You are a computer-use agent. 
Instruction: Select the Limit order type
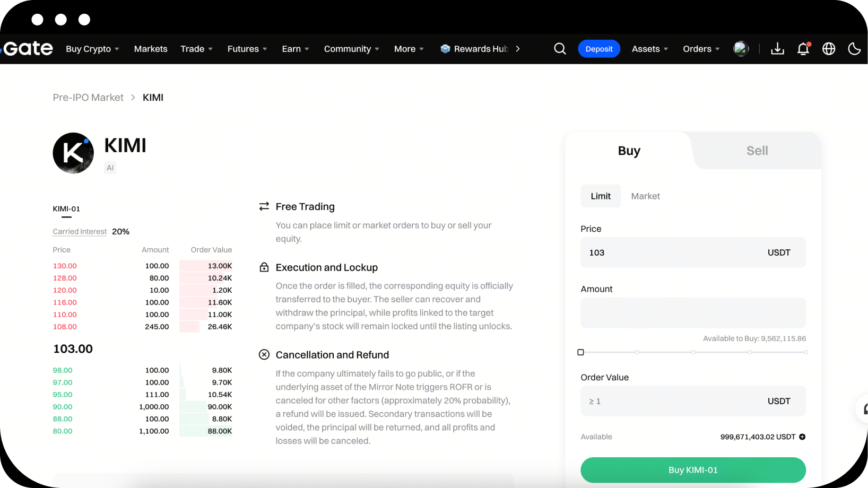(601, 196)
